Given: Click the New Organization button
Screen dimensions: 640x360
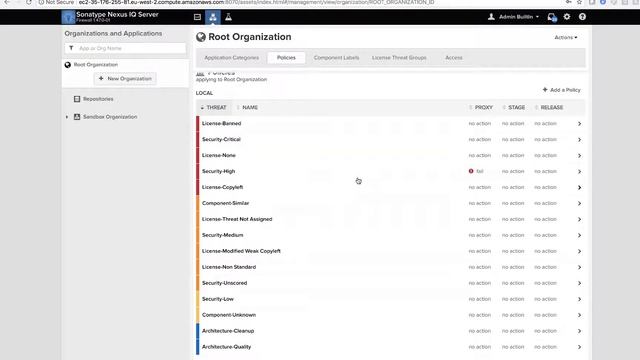Looking at the screenshot, I should 125,78.
